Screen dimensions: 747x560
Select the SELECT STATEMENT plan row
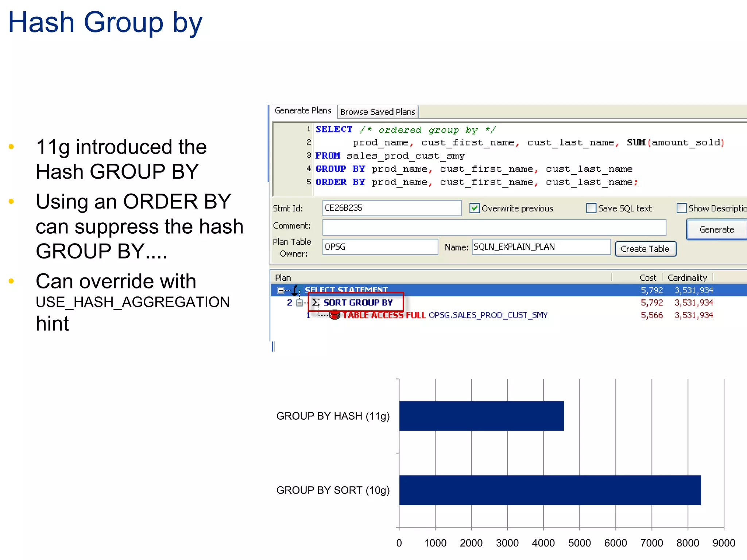[509, 290]
